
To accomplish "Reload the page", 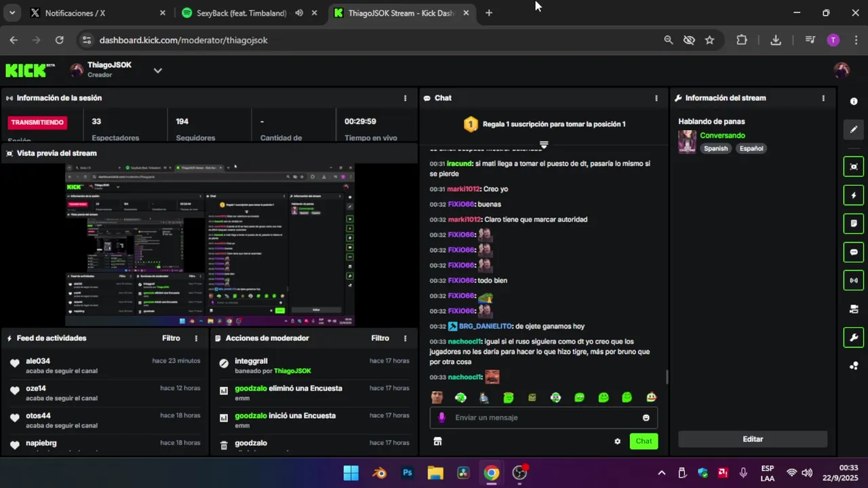I will [60, 40].
